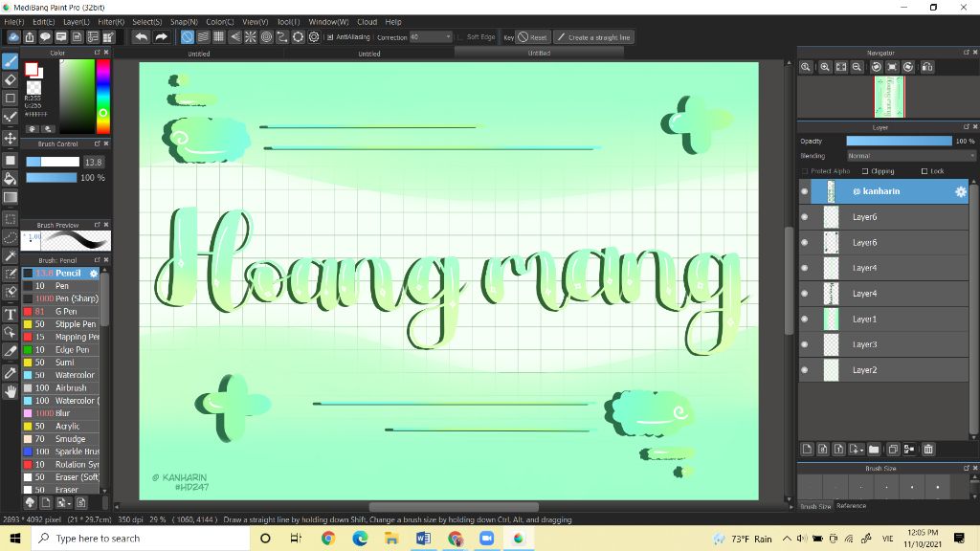This screenshot has height=551, width=980.
Task: Toggle the Protect Alpha checkbox
Action: (804, 171)
